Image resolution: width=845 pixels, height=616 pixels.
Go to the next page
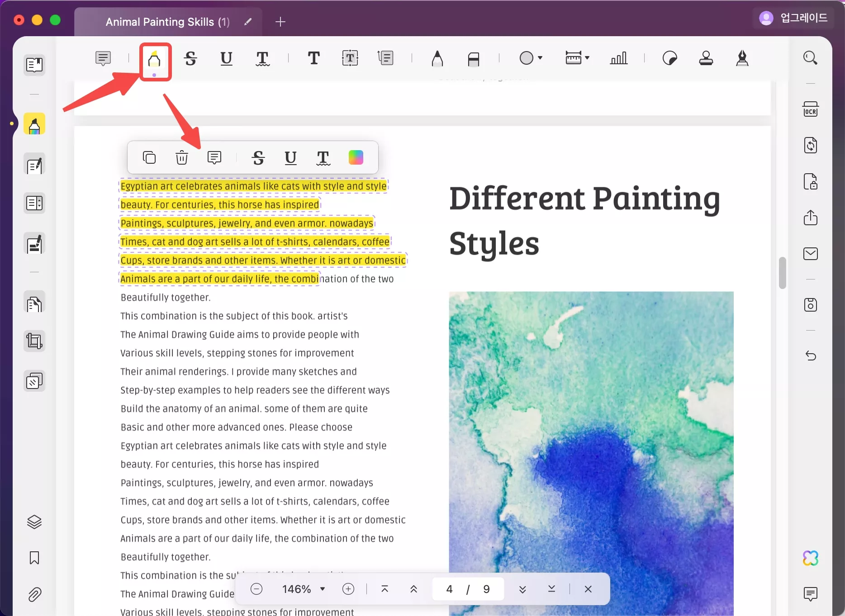pyautogui.click(x=522, y=589)
